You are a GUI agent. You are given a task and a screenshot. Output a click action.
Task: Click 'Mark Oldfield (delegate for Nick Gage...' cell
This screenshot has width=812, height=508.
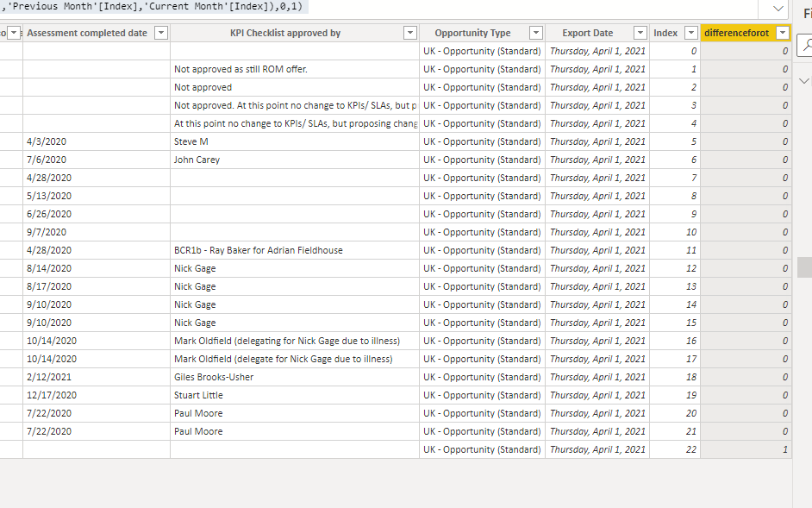pyautogui.click(x=295, y=360)
